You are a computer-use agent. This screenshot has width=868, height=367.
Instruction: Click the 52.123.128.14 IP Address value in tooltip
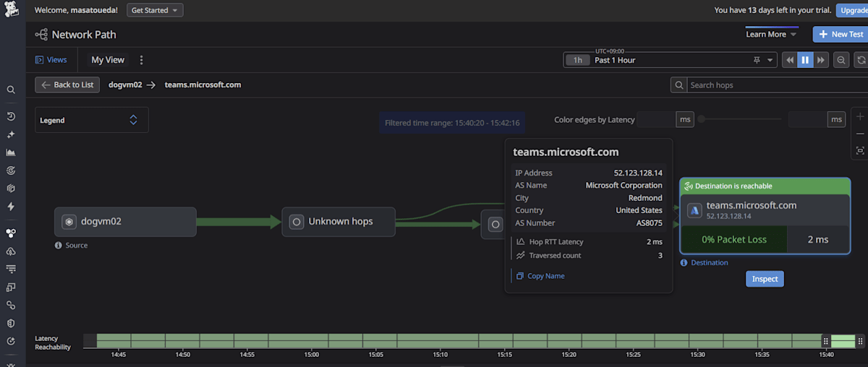[x=638, y=173]
